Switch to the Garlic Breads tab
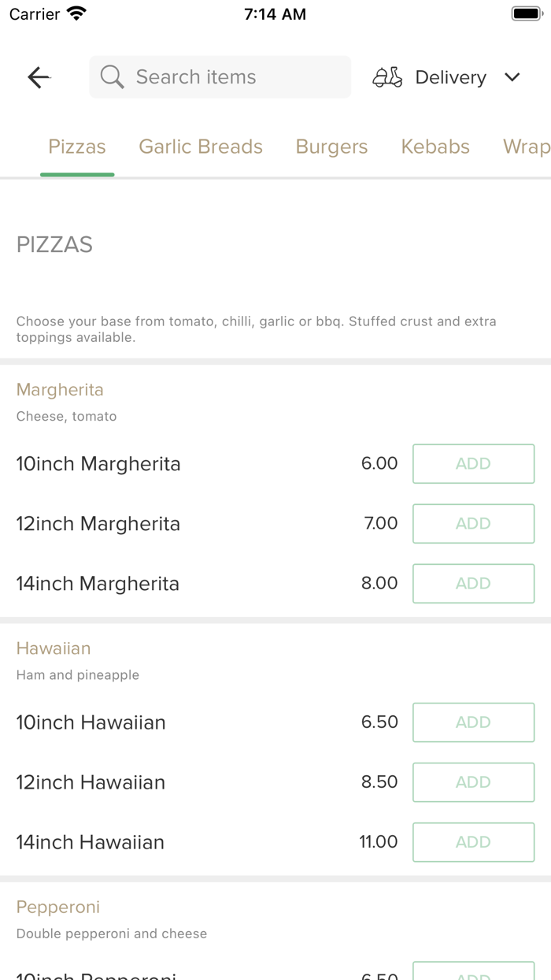Screen dimensions: 551x980 click(x=201, y=147)
